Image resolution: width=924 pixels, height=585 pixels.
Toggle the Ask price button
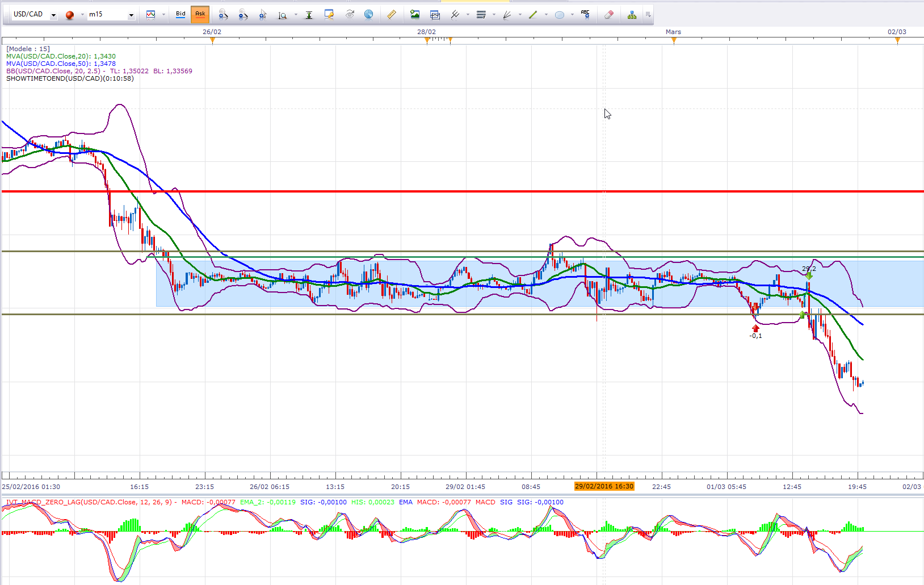click(x=200, y=14)
